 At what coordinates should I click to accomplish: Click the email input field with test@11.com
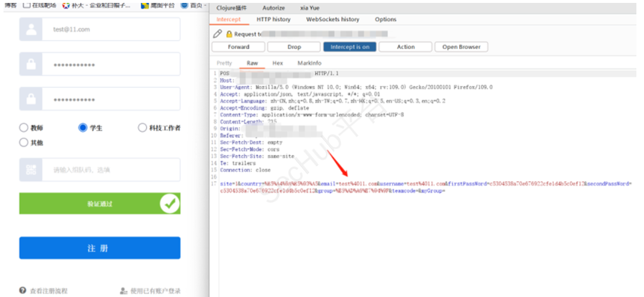111,29
